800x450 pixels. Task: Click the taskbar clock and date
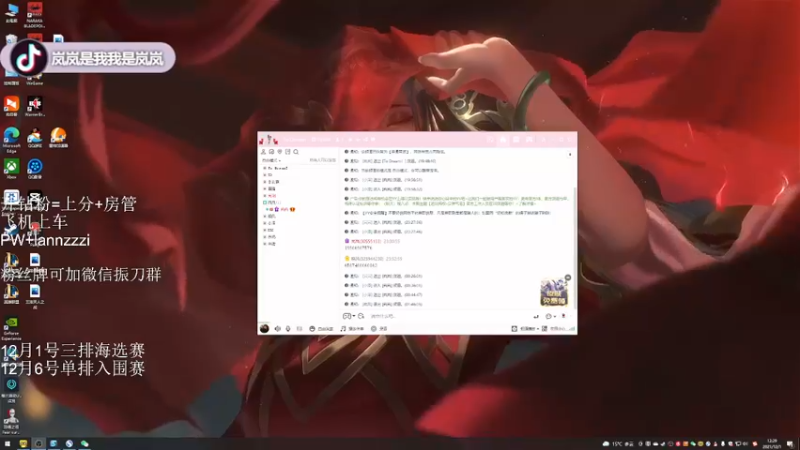pyautogui.click(x=772, y=444)
